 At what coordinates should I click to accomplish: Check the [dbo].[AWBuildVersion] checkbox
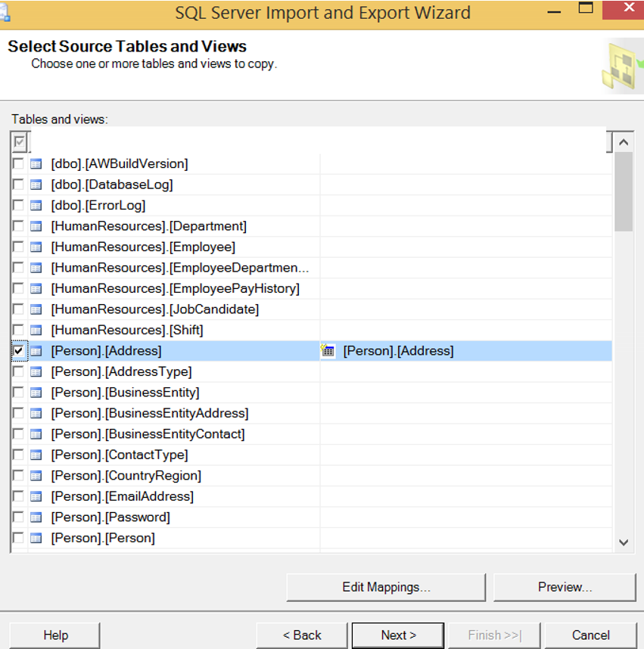[x=18, y=163]
